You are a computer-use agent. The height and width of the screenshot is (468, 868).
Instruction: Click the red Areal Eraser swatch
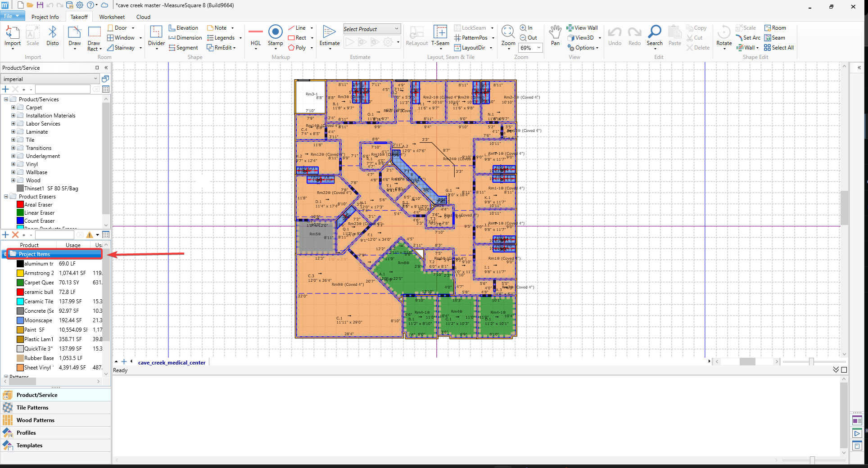(x=20, y=205)
